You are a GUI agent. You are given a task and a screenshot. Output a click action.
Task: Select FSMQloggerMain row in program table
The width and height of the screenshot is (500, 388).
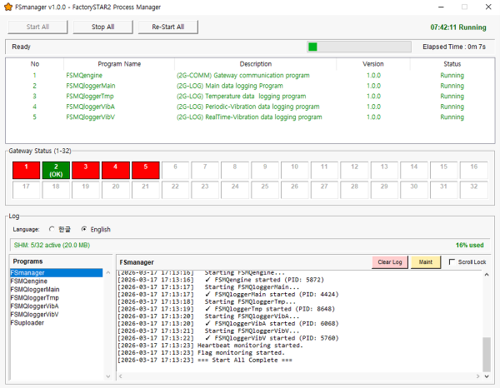coord(250,86)
